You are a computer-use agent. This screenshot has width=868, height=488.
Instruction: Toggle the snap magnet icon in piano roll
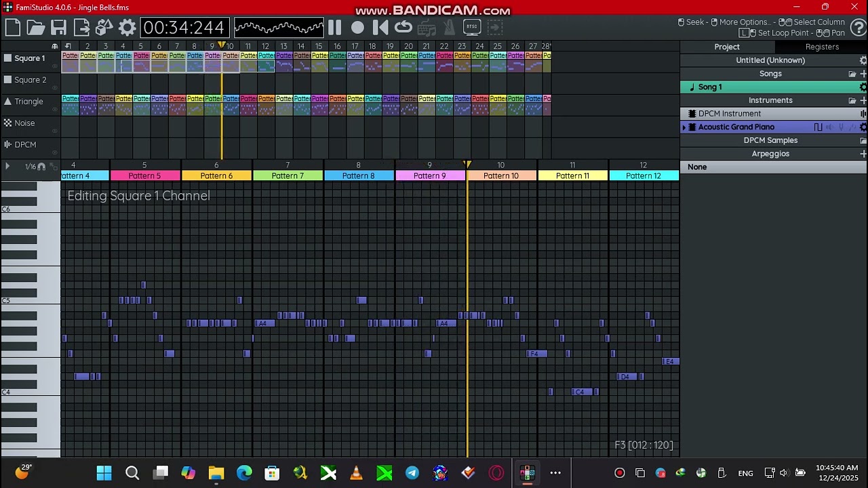[x=41, y=166]
